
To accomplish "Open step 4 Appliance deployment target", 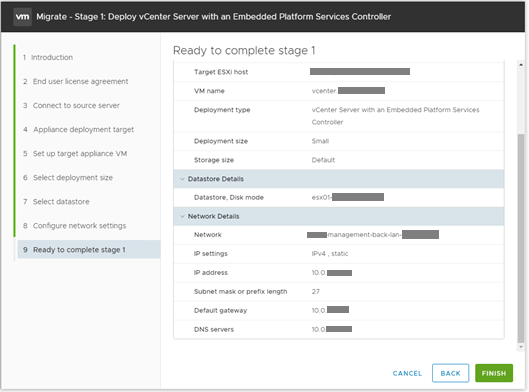I will 78,130.
